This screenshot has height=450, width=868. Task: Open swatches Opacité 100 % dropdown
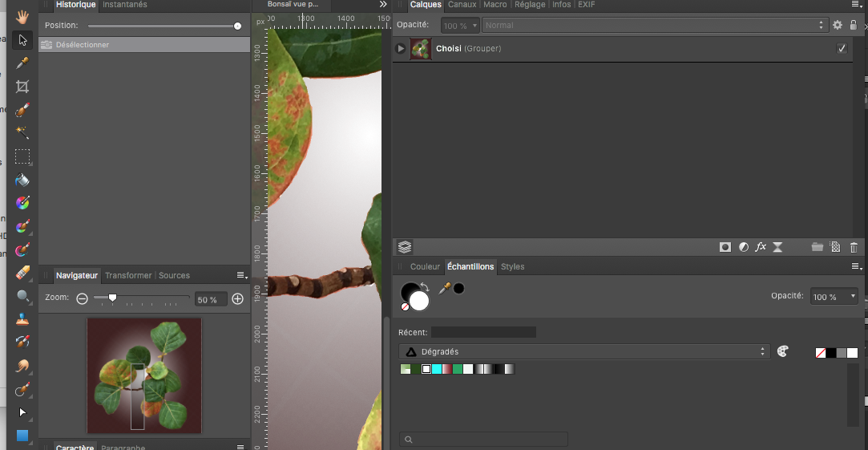click(x=834, y=297)
